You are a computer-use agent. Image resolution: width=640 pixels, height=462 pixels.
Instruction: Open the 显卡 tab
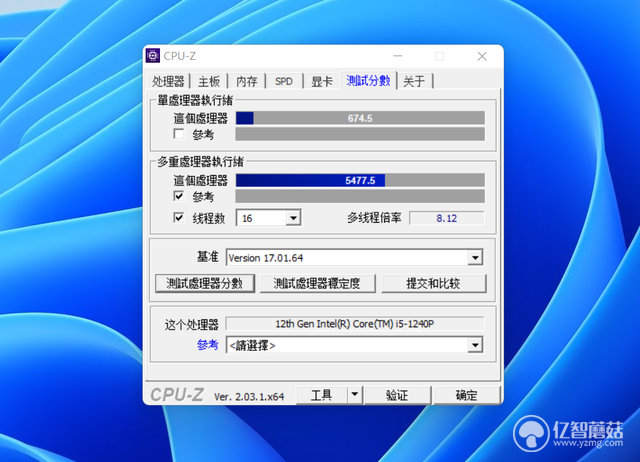click(322, 81)
